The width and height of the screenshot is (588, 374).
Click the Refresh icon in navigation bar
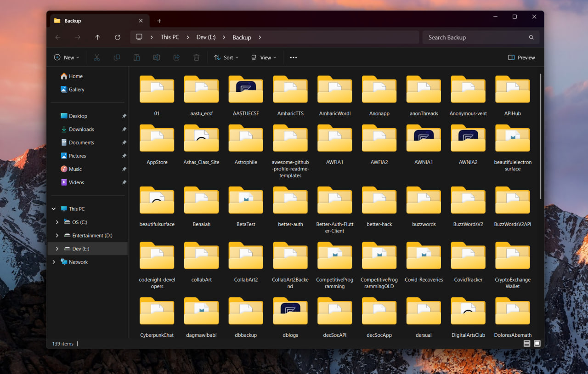[x=118, y=37]
